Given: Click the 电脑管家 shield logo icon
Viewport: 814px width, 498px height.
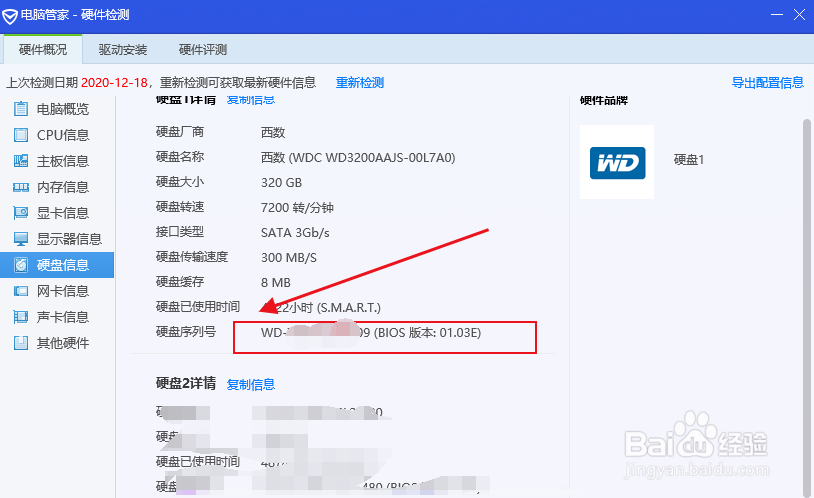Looking at the screenshot, I should pyautogui.click(x=9, y=16).
